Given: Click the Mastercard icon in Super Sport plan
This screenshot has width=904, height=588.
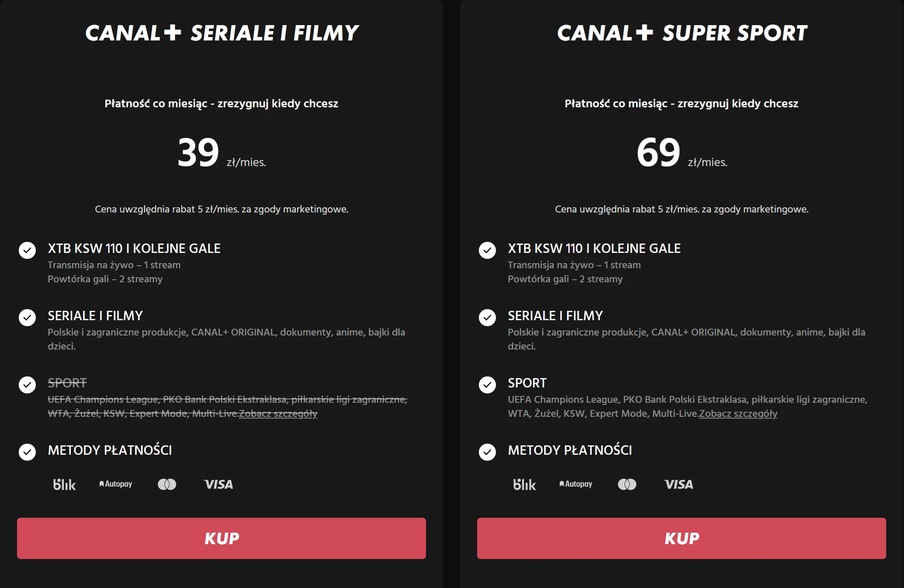Looking at the screenshot, I should tap(627, 485).
